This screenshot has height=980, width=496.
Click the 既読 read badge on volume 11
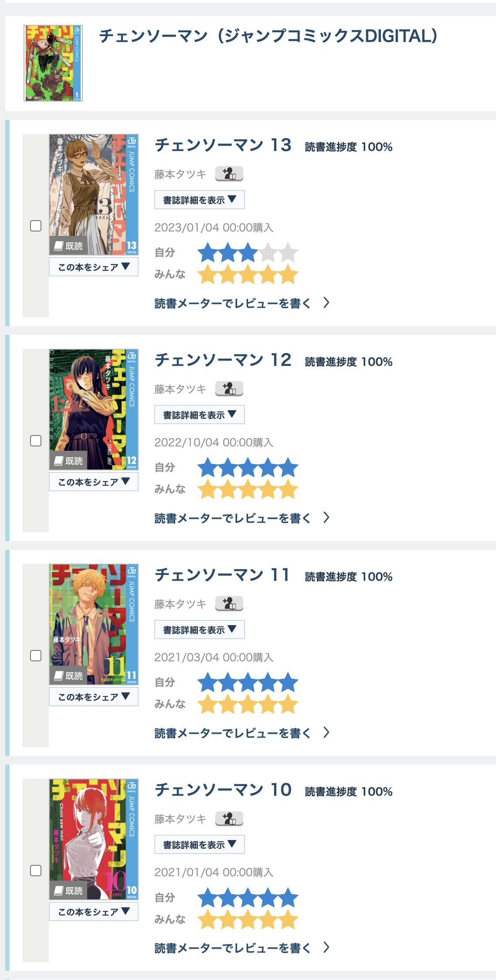point(68,676)
